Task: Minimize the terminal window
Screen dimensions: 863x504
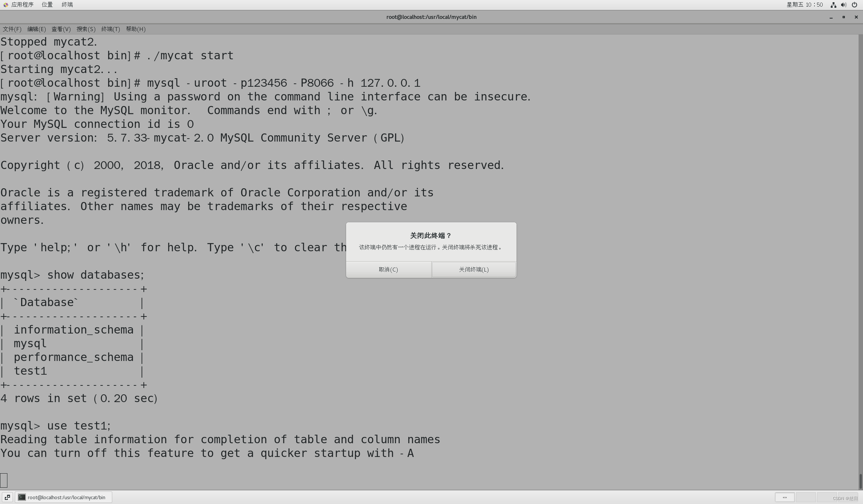Action: point(831,17)
